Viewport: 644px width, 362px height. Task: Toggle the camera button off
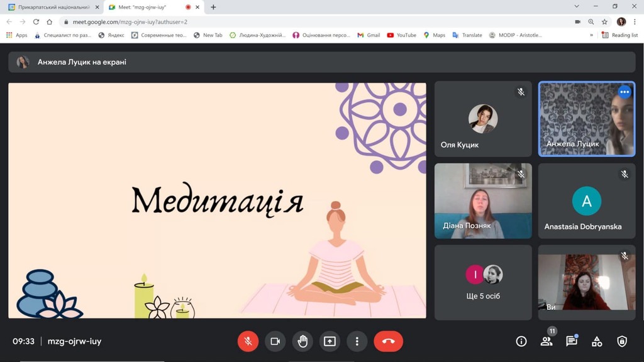275,341
